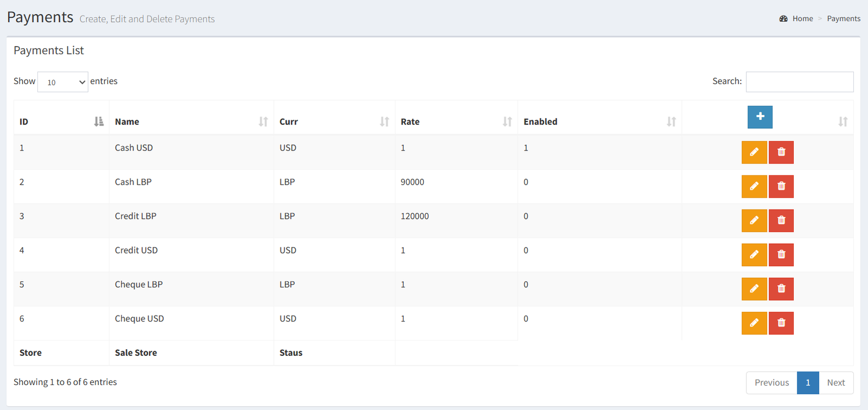Click the Next pagination button
Image resolution: width=868 pixels, height=410 pixels.
836,383
